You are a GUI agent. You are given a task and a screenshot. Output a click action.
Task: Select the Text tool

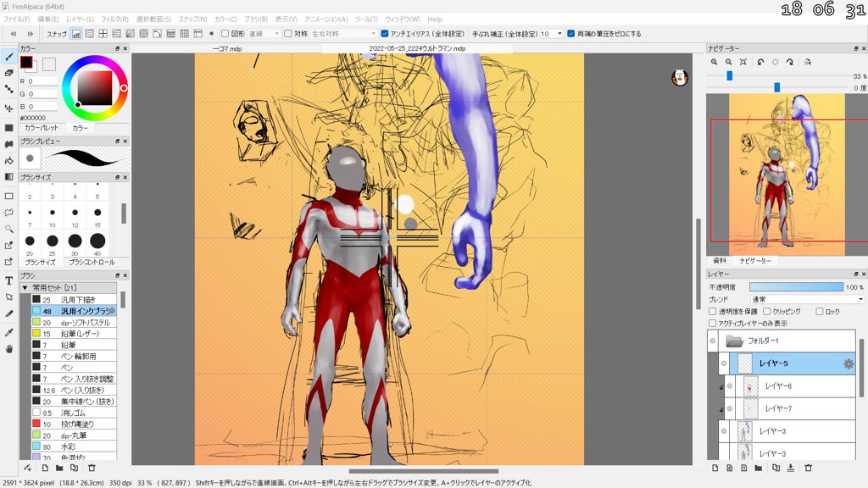coord(8,280)
